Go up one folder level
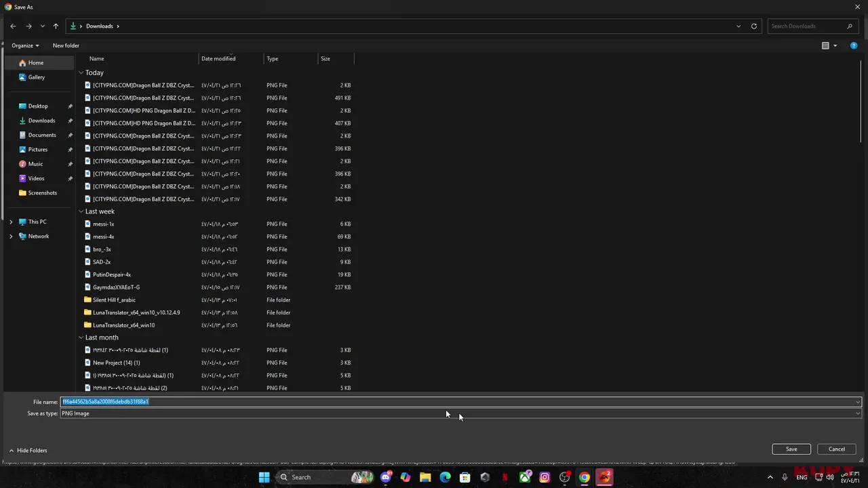Image resolution: width=868 pixels, height=488 pixels. 56,26
